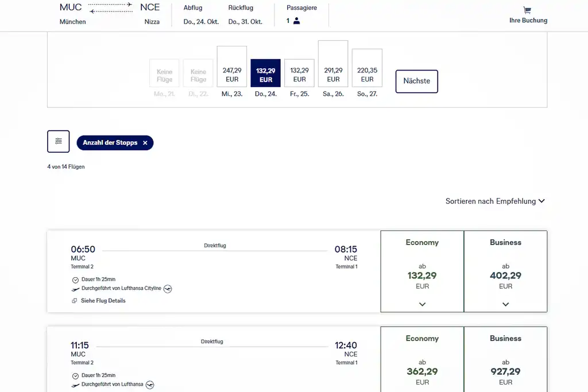The image size is (588, 392).
Task: Expand Business 402,29 EUR fare chevron
Action: (x=505, y=304)
